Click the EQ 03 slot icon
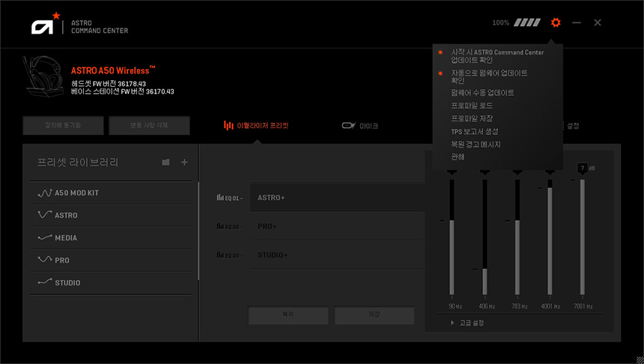 tap(220, 255)
